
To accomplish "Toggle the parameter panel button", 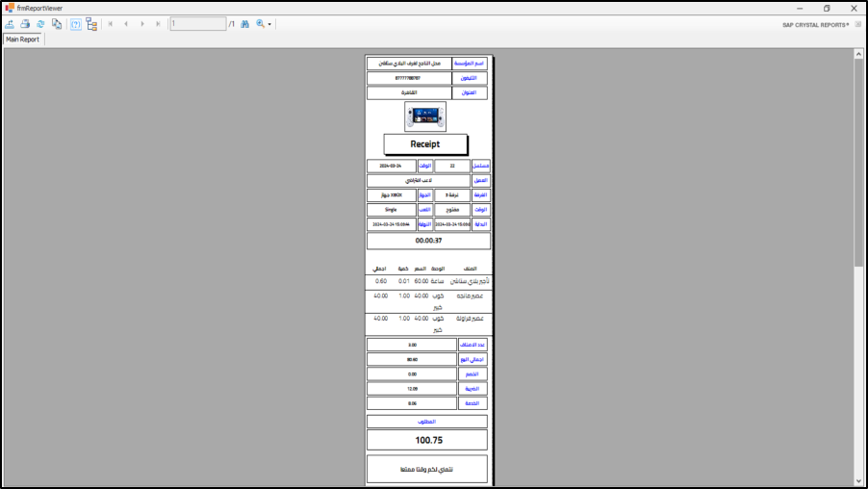I will pyautogui.click(x=76, y=24).
